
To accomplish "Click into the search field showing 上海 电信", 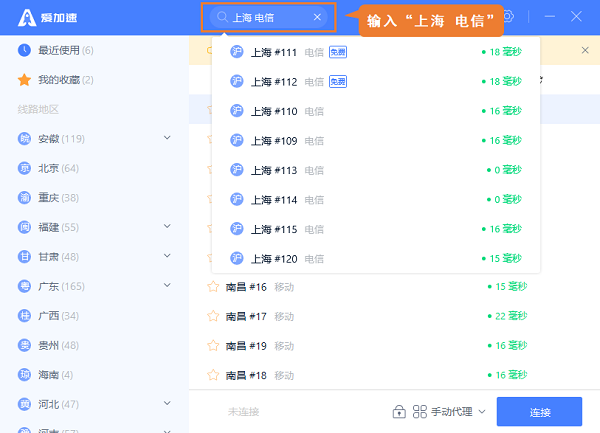I will point(269,17).
